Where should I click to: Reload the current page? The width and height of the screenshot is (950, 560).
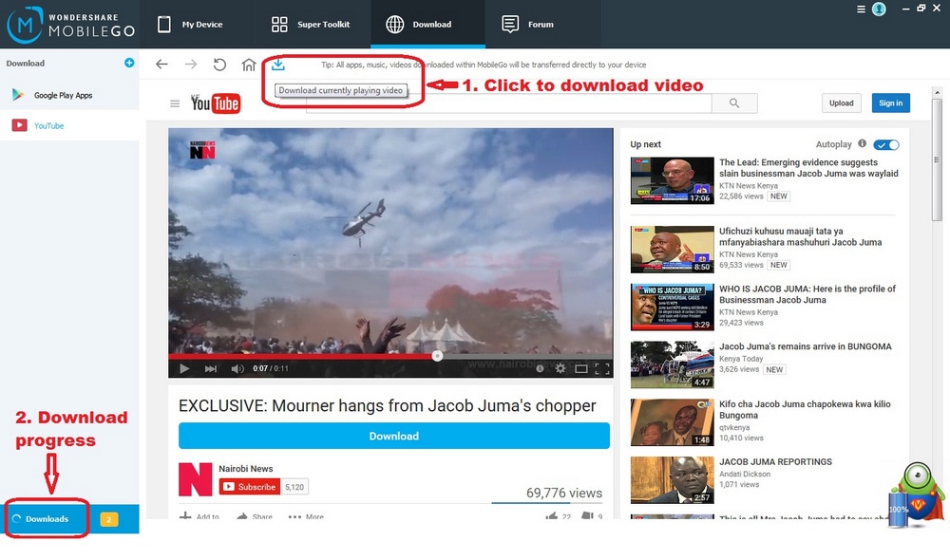220,65
